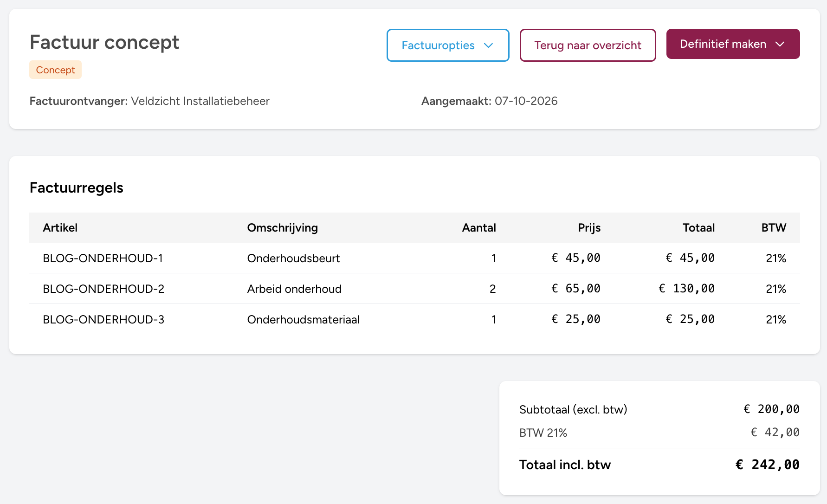Click the Omschrijving column header

coord(283,228)
